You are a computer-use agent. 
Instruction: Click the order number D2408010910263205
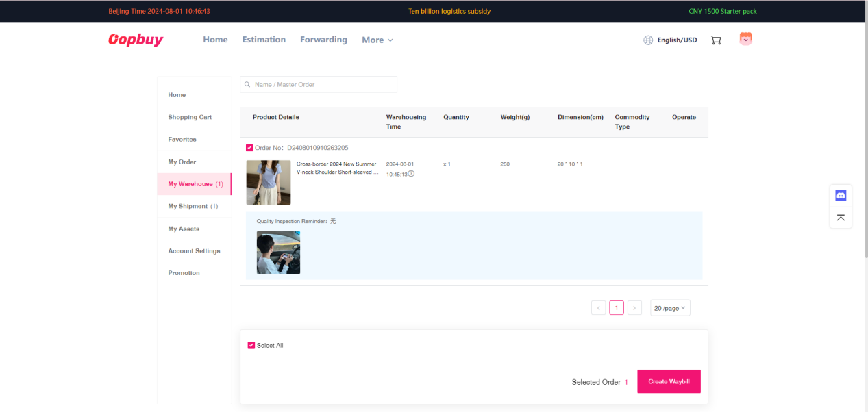coord(317,148)
